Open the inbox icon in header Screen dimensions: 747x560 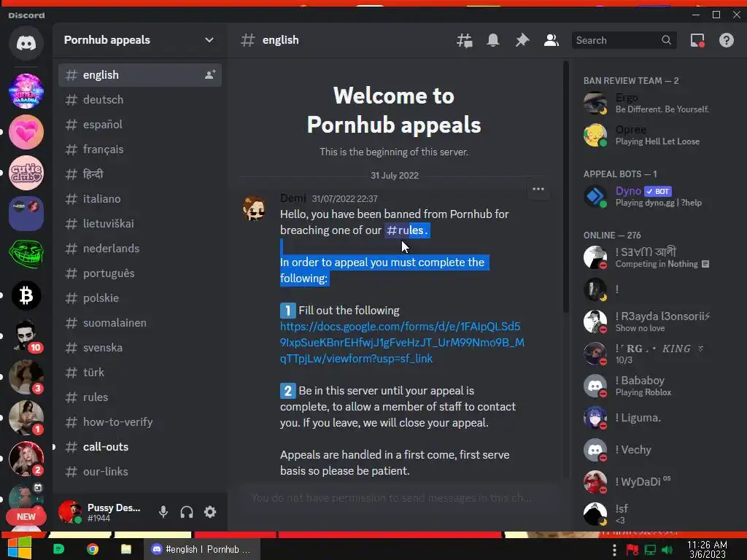coord(697,41)
